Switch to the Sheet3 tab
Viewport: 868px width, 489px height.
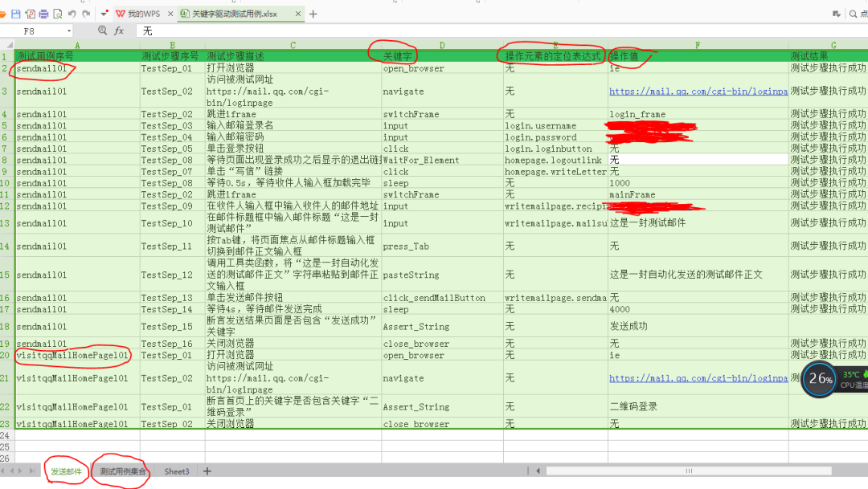click(x=177, y=471)
